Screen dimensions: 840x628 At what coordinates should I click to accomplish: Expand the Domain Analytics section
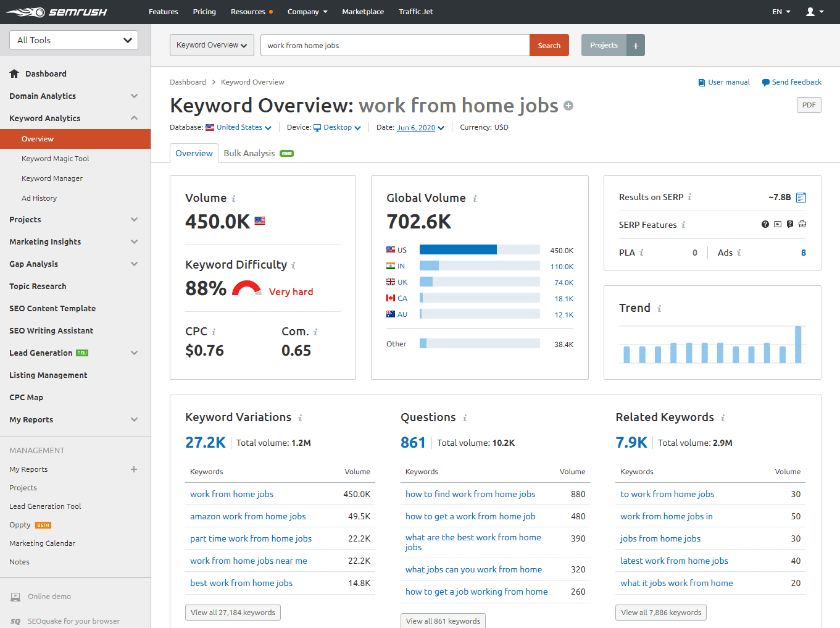[134, 96]
